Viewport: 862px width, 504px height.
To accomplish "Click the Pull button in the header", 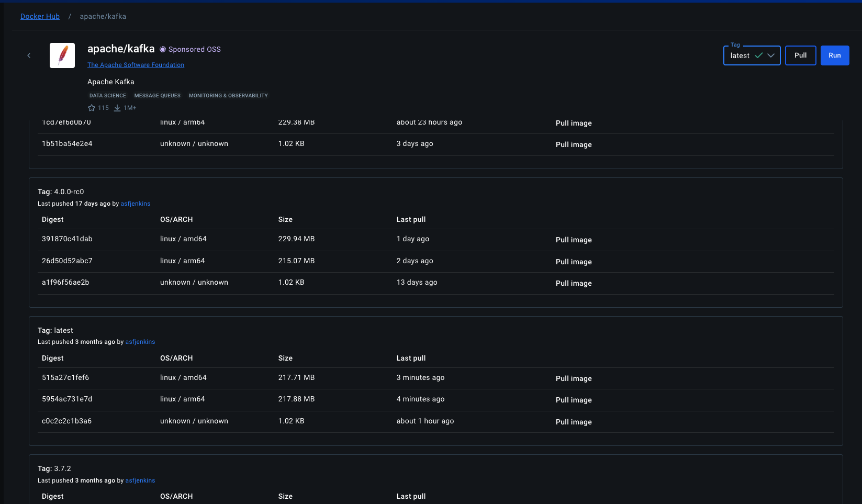I will pos(801,55).
